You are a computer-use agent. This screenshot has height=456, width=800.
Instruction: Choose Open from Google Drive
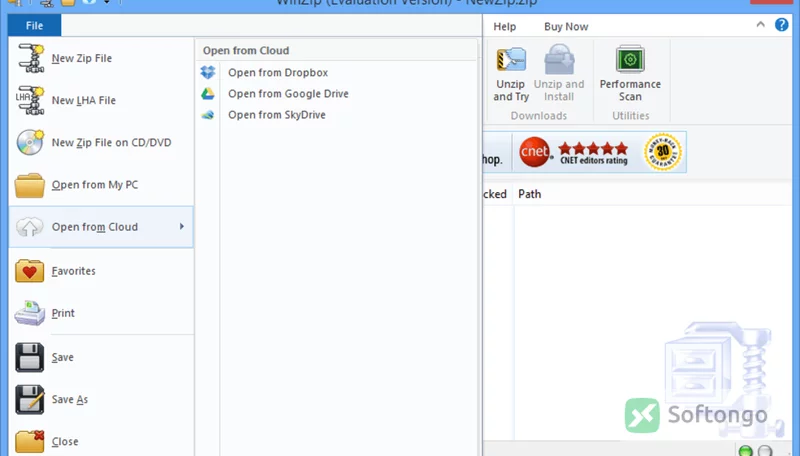[x=288, y=94]
